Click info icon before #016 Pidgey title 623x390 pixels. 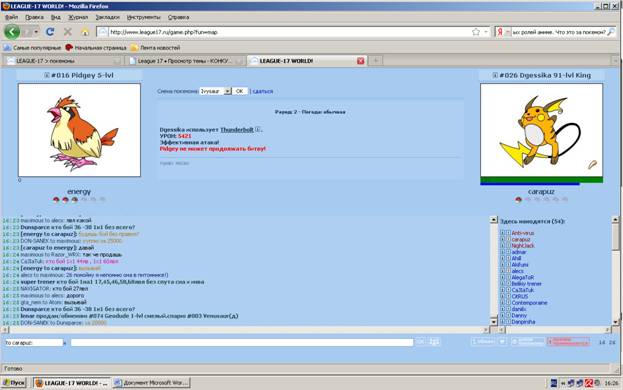click(46, 75)
